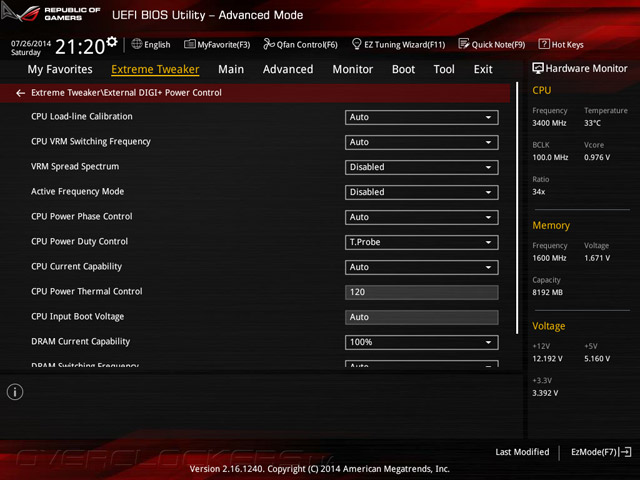
Task: Expand CPU Power Phase Control dropdown
Action: coord(422,218)
